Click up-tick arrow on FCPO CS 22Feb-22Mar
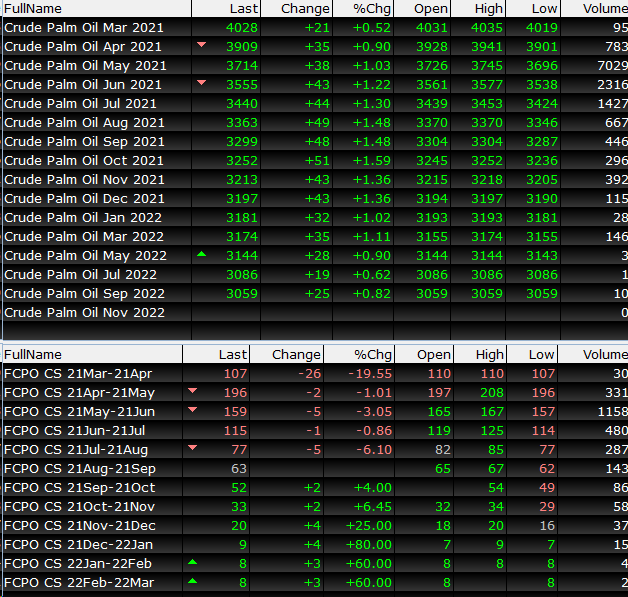This screenshot has width=628, height=597. (193, 581)
